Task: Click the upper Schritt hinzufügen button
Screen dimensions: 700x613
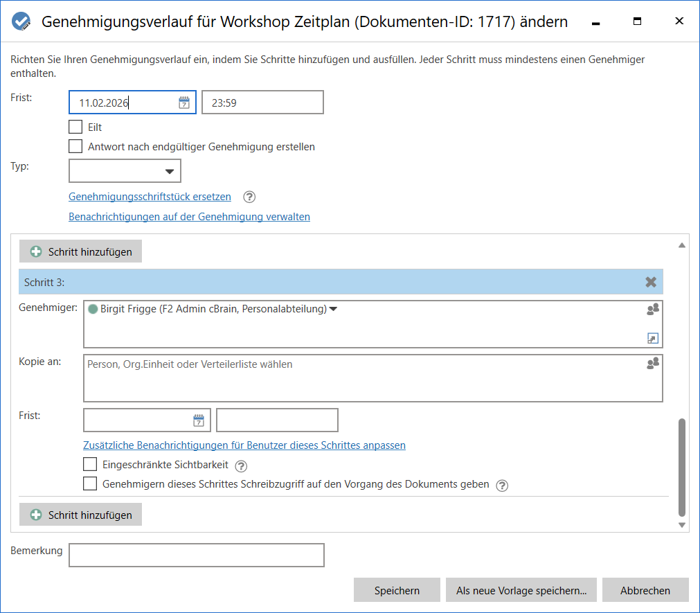Action: click(x=80, y=251)
